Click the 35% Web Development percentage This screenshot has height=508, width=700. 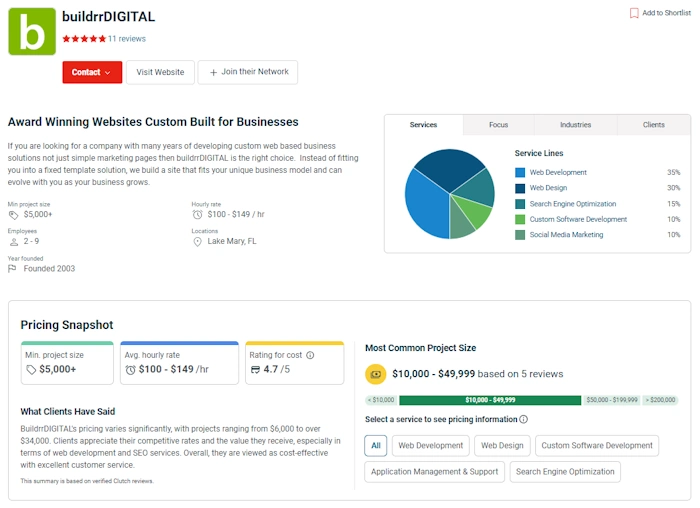point(673,172)
